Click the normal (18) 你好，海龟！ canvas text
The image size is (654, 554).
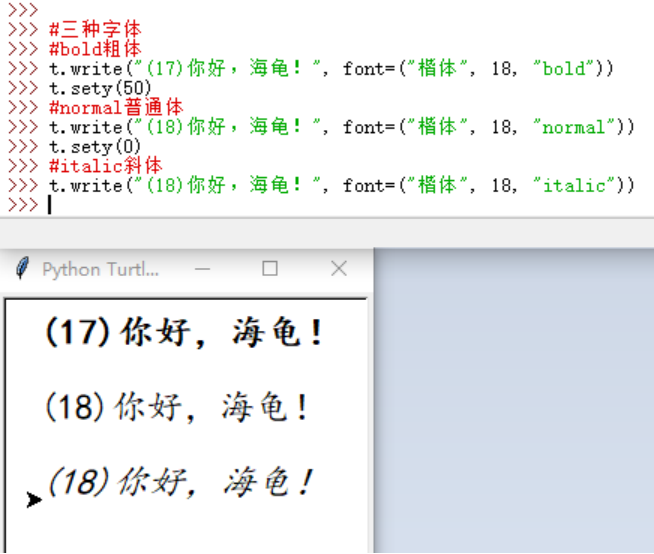coord(176,407)
